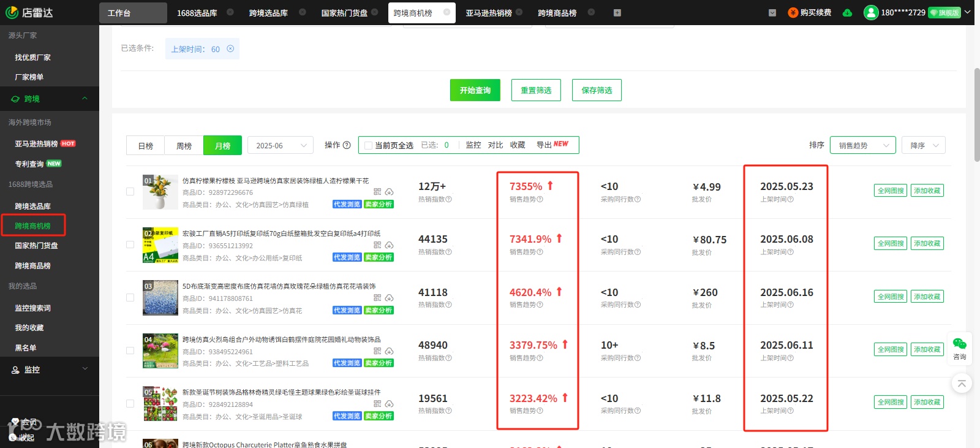
Task: Click the back-to-top arrow icon
Action: 962,384
